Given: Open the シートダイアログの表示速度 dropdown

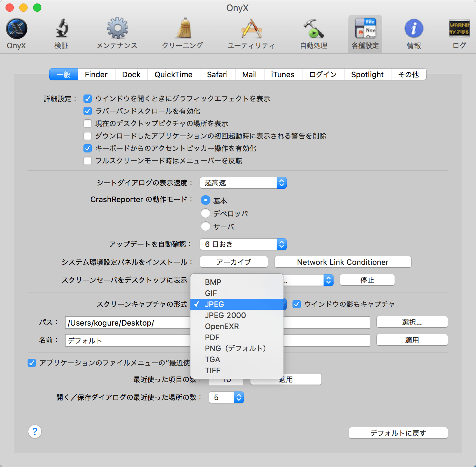Looking at the screenshot, I should 243,183.
